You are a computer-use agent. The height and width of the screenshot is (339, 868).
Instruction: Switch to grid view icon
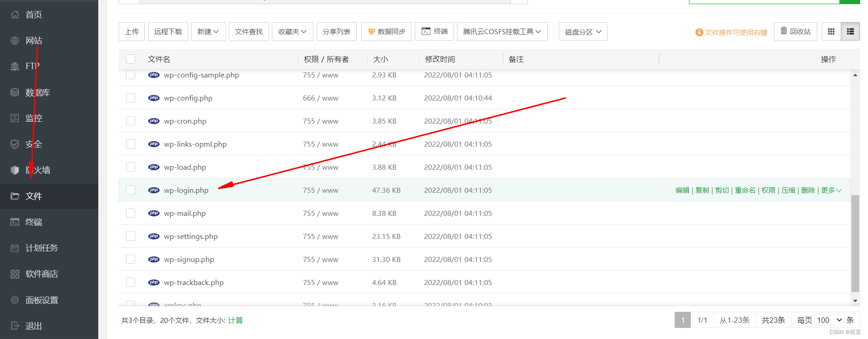[x=831, y=31]
